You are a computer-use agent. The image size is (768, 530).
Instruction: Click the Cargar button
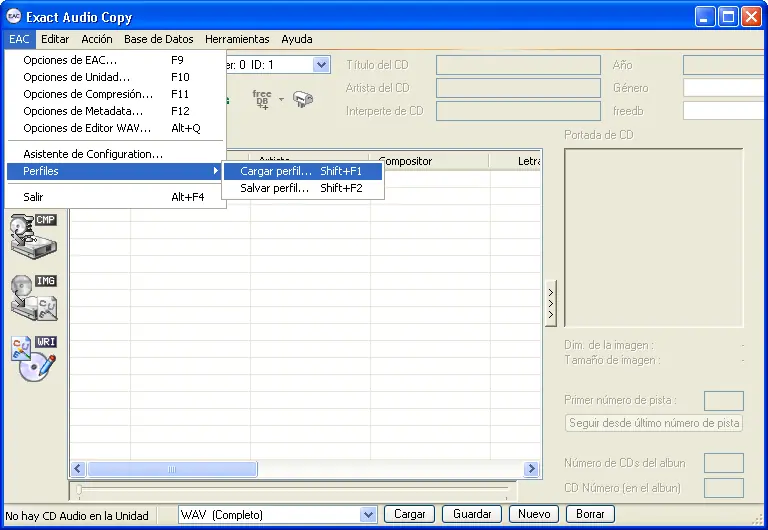click(409, 514)
